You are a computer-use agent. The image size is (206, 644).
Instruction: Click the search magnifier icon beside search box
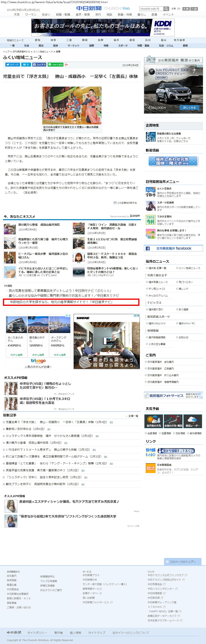[166, 9]
